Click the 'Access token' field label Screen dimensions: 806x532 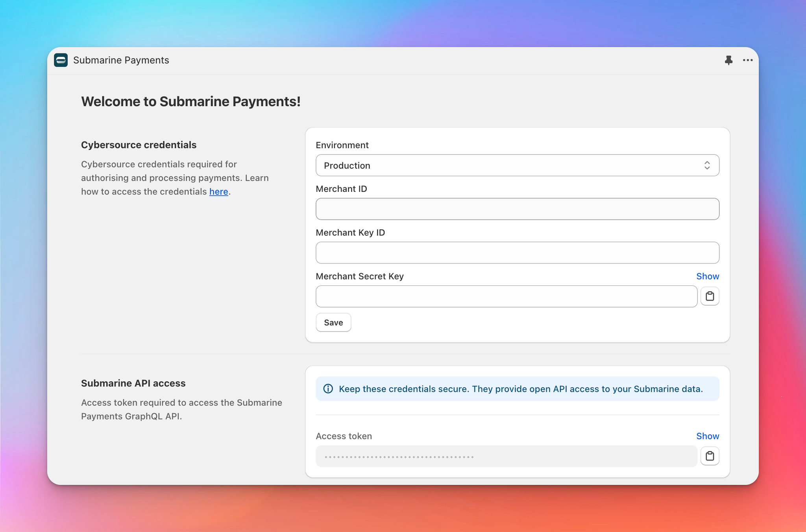pyautogui.click(x=344, y=436)
